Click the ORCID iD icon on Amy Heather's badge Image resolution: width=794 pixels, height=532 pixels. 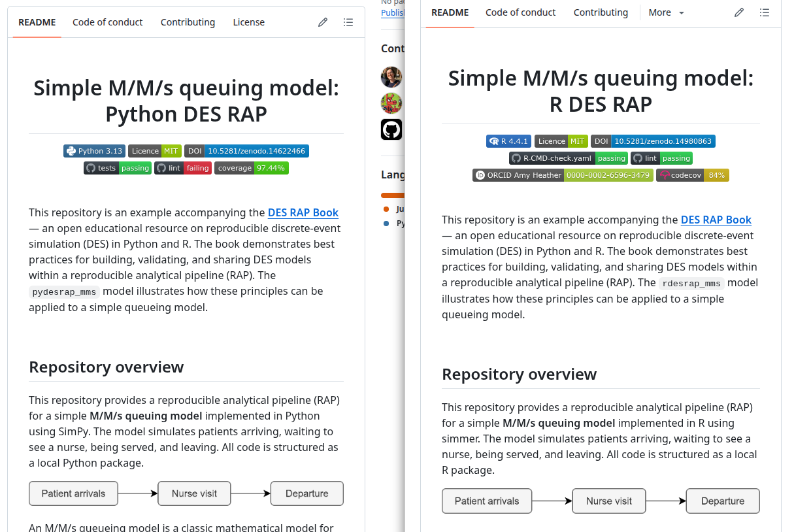(480, 175)
